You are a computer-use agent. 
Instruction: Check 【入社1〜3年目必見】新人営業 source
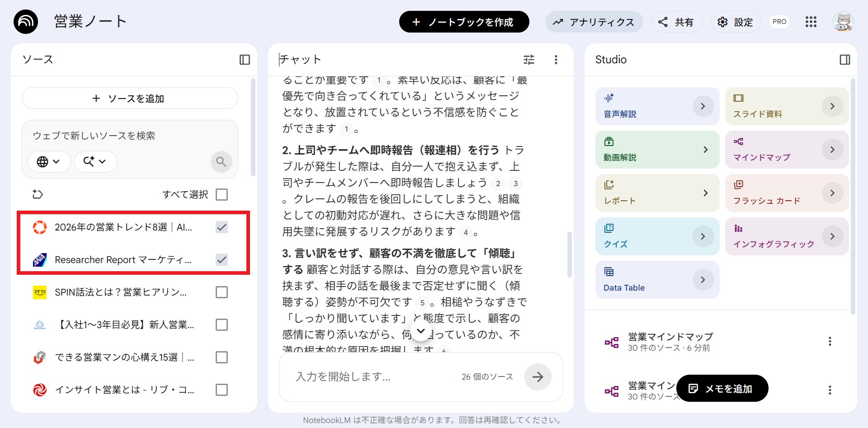pos(222,325)
